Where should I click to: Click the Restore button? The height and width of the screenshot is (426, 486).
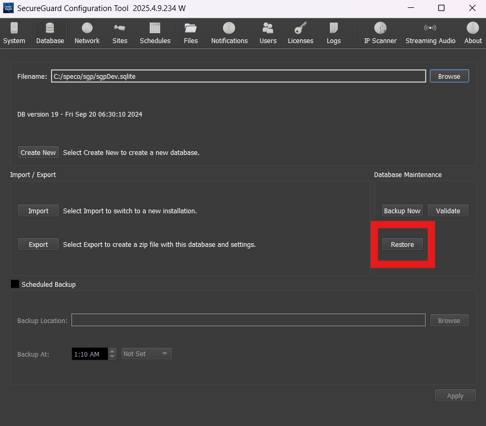point(402,244)
